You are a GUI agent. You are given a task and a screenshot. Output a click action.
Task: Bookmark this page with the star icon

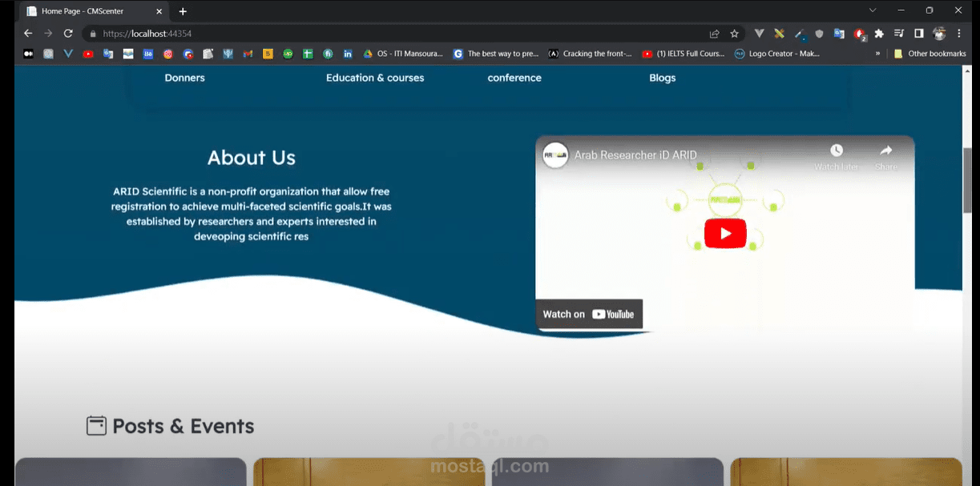pos(734,34)
